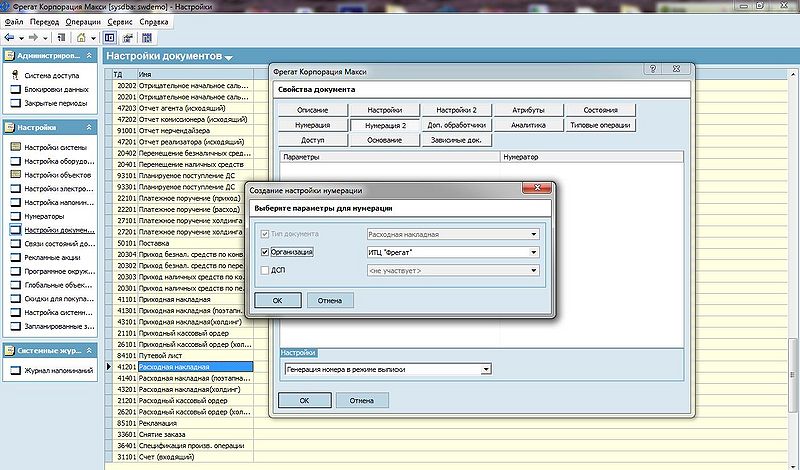Enable the ДСП checkbox
The image size is (800, 470).
click(264, 270)
